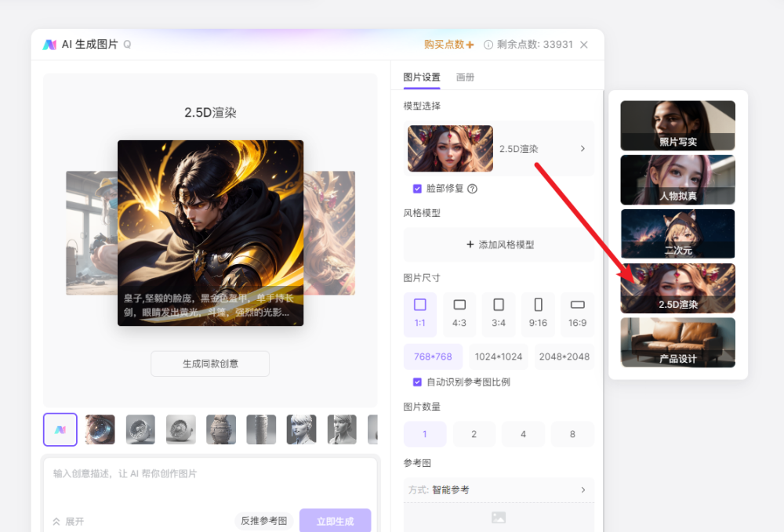Switch to the 画册 tab
The width and height of the screenshot is (784, 532).
465,77
